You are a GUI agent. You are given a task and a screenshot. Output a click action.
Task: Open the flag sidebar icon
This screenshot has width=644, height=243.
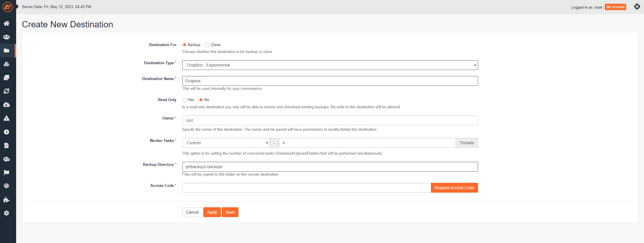[x=6, y=172]
